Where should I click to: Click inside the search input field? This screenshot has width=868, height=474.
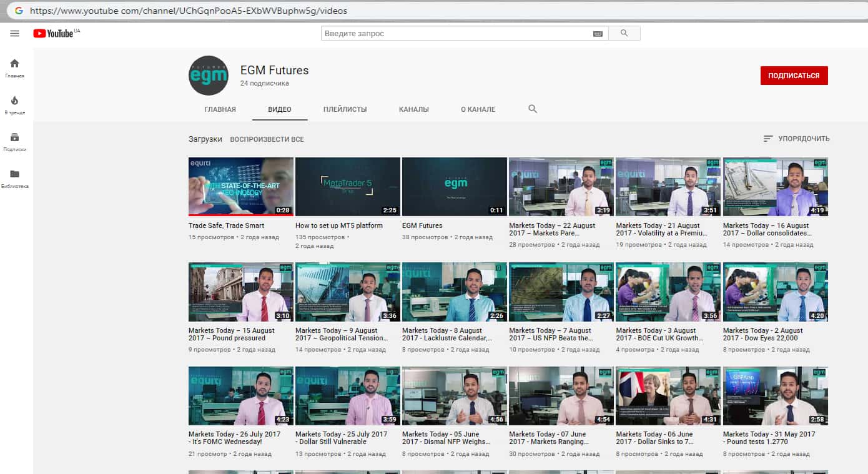(456, 34)
